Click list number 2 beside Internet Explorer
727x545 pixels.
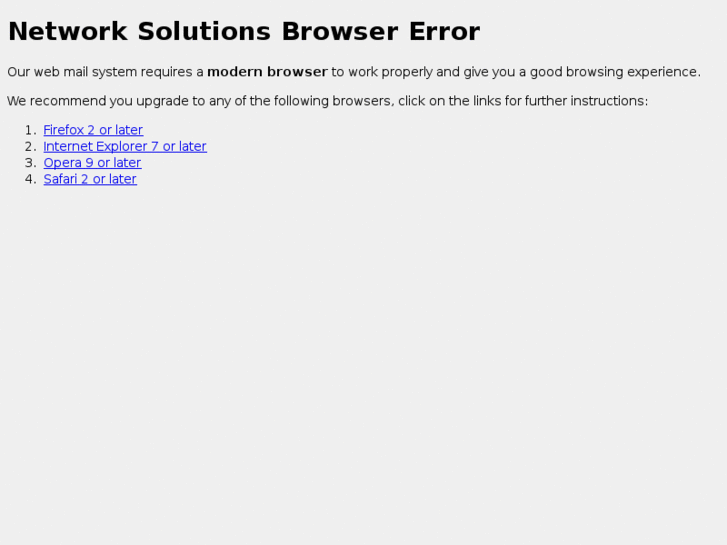[31, 147]
